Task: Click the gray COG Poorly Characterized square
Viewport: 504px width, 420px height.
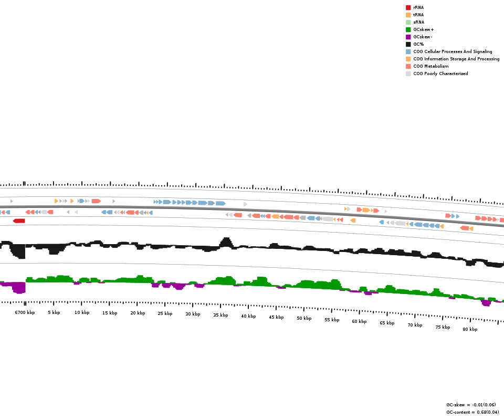Action: tap(408, 73)
